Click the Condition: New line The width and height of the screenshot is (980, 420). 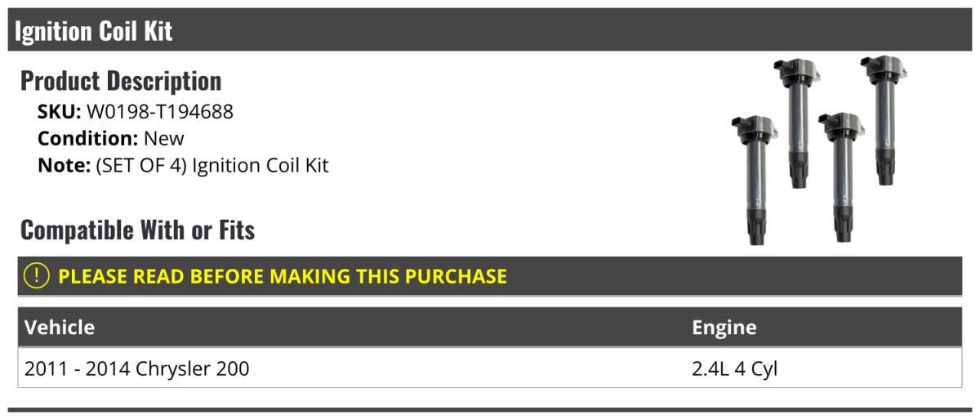(111, 138)
